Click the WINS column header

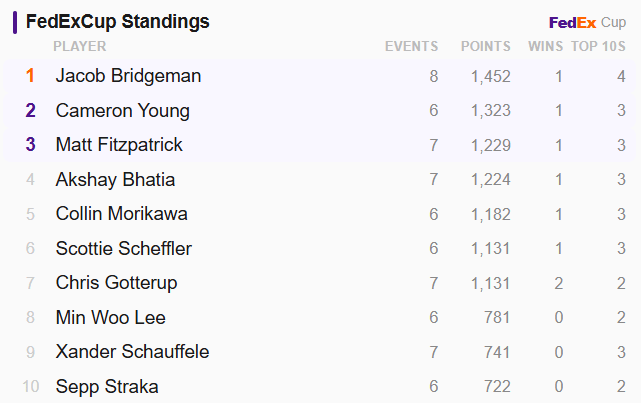tap(545, 46)
